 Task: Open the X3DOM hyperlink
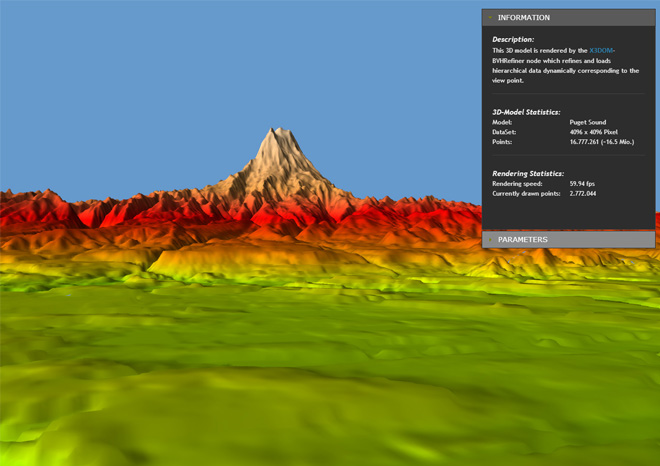[602, 50]
